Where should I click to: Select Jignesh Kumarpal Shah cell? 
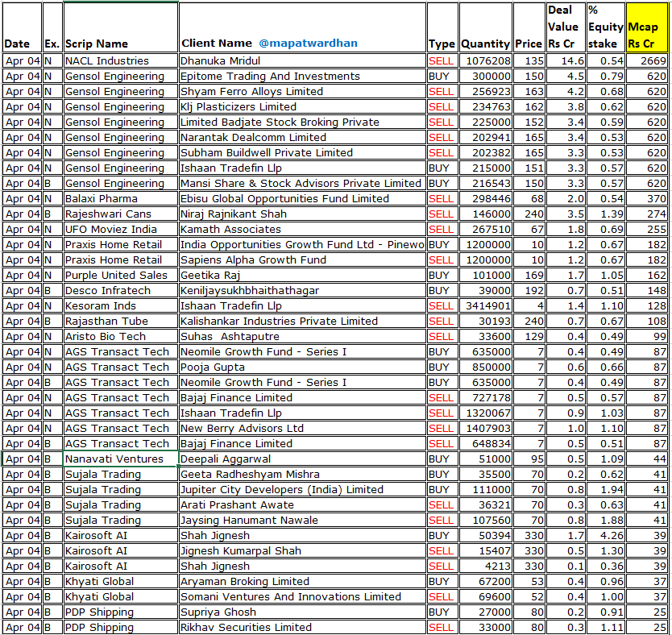[x=302, y=551]
